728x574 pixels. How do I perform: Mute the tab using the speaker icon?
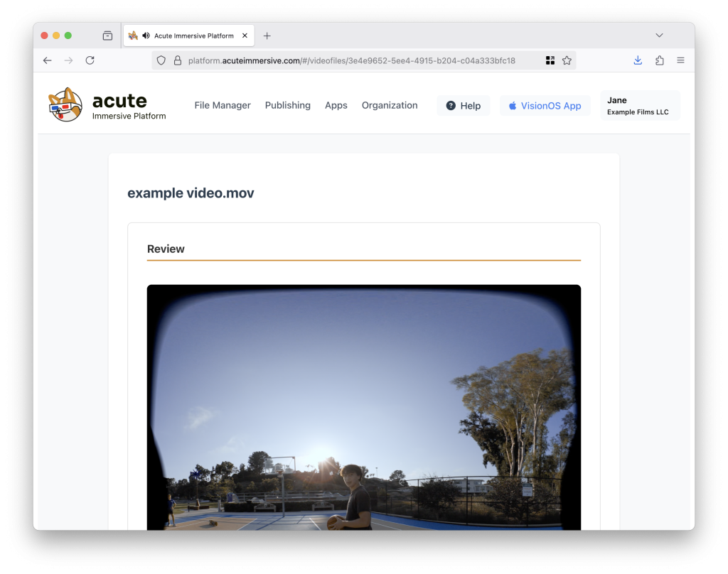click(x=146, y=36)
